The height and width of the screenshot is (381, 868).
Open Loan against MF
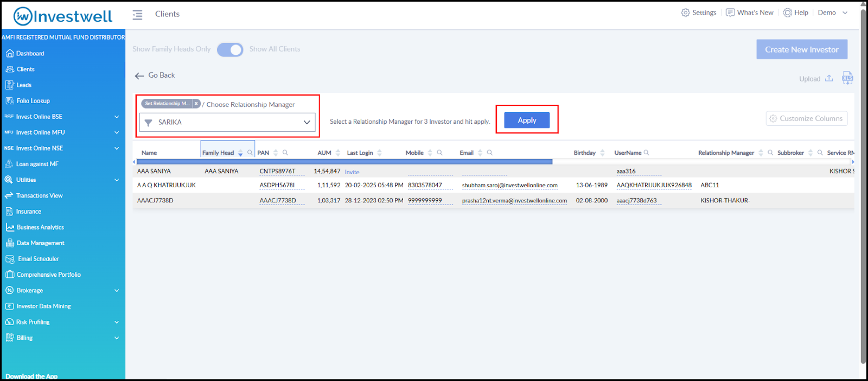pyautogui.click(x=32, y=164)
